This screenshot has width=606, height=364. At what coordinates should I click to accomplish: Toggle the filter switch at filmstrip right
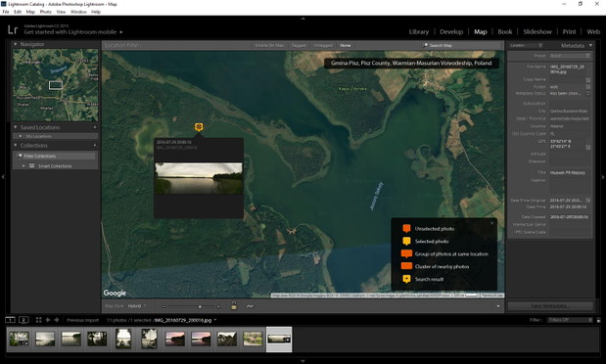click(x=598, y=320)
